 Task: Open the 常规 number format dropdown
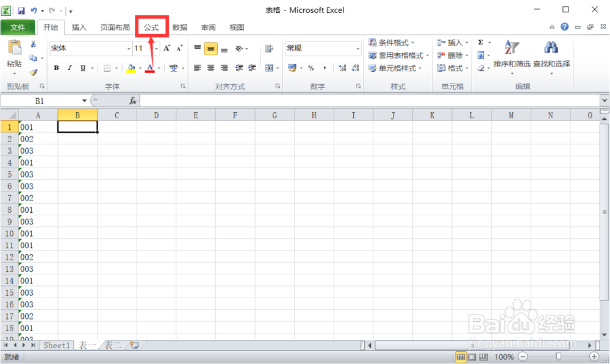coord(358,49)
